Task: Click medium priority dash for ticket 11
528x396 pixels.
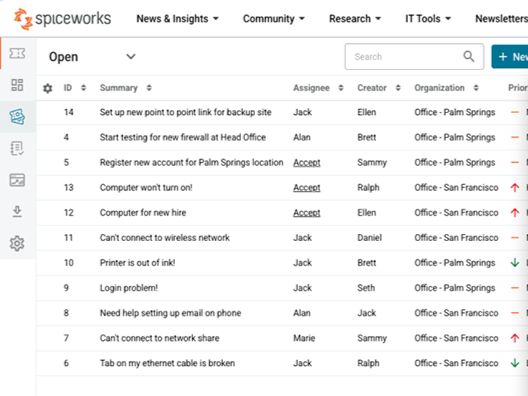Action: tap(515, 238)
